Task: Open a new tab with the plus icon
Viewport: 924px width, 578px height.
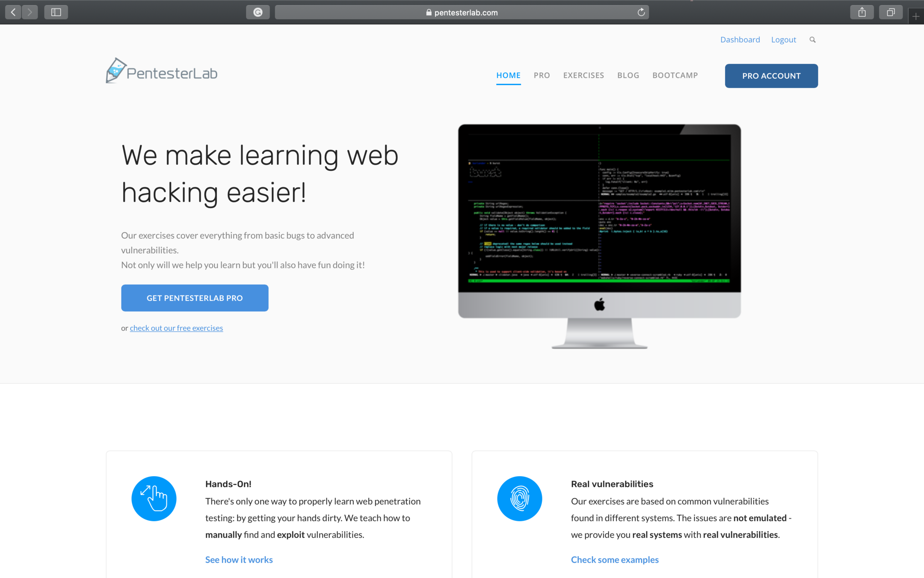Action: pyautogui.click(x=915, y=16)
